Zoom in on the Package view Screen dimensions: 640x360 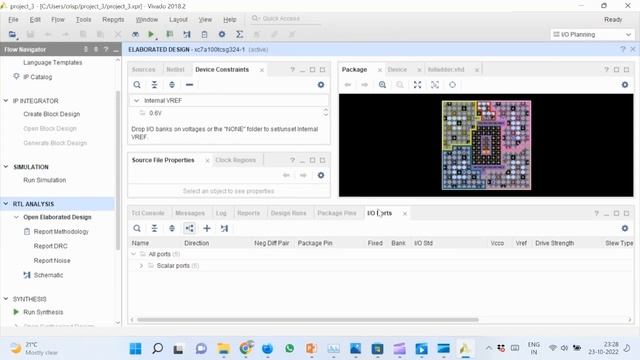pos(382,84)
